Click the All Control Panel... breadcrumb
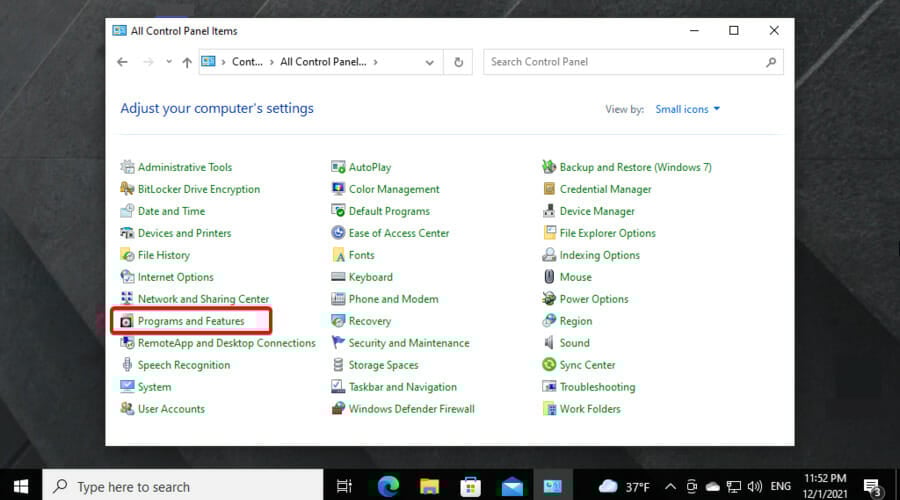The height and width of the screenshot is (500, 900). [x=323, y=62]
